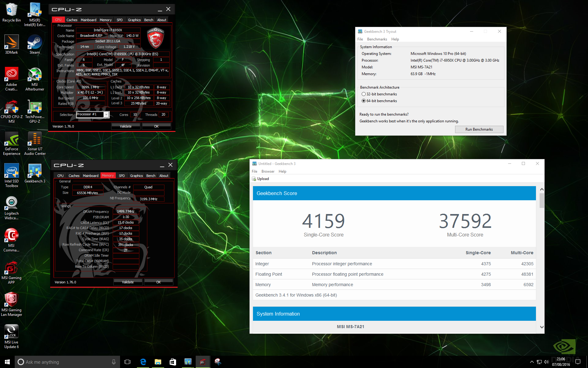Open the volume icon in system tray

coord(546,362)
